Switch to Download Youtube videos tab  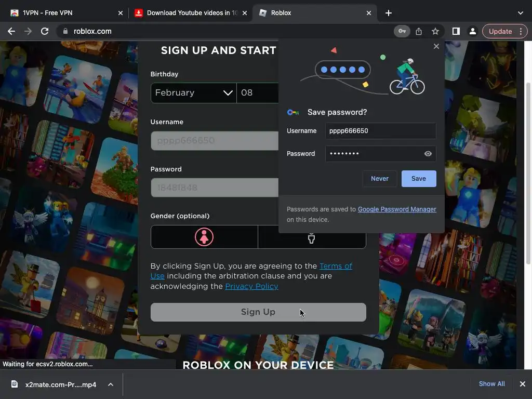(x=190, y=13)
